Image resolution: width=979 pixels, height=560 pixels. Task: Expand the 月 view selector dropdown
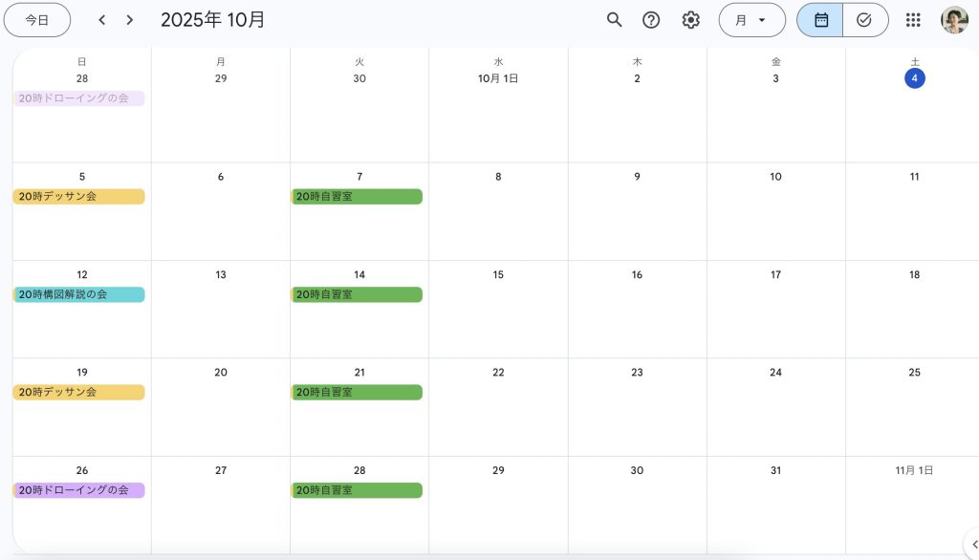(x=751, y=20)
